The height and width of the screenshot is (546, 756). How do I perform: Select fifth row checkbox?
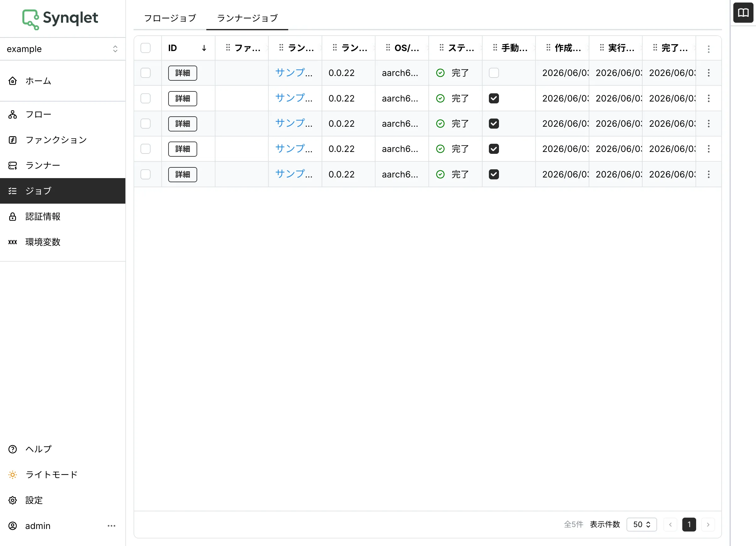(x=145, y=174)
